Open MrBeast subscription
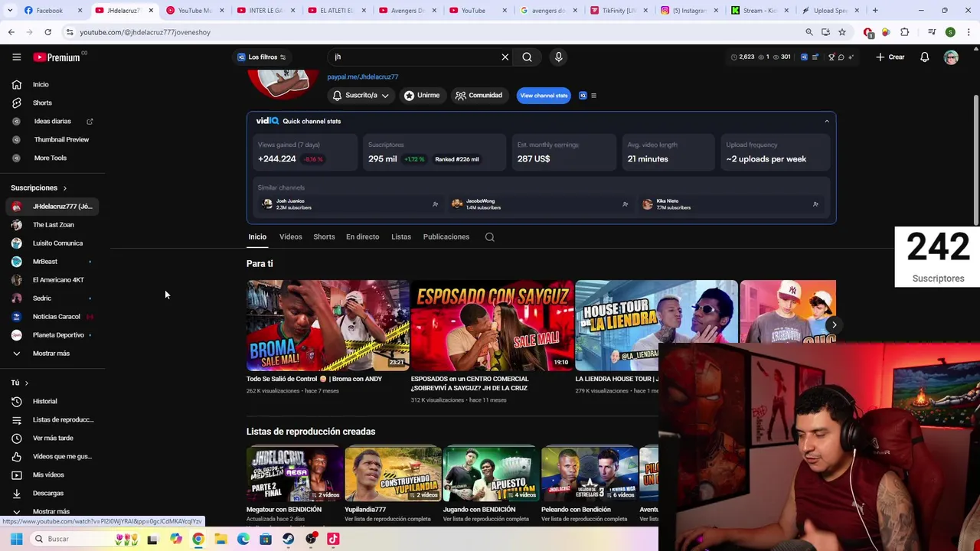This screenshot has height=551, width=980. 54,261
